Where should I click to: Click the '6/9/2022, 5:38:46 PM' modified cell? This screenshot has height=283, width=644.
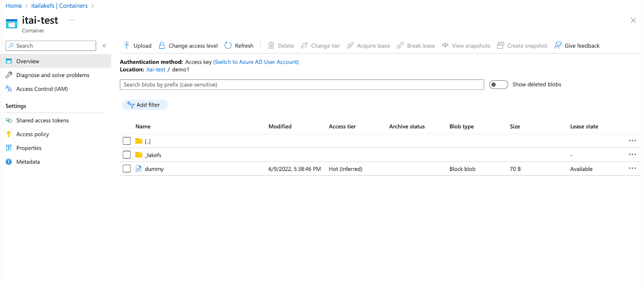pyautogui.click(x=295, y=169)
